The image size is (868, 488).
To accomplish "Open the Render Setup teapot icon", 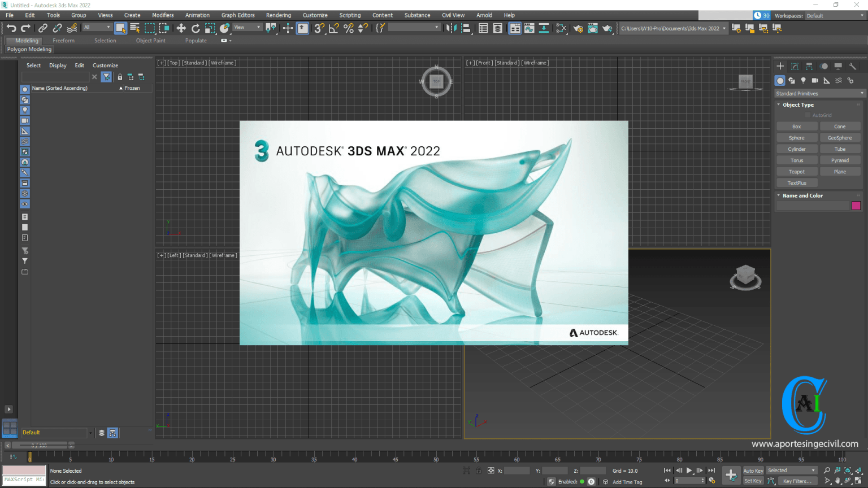I will [x=578, y=28].
